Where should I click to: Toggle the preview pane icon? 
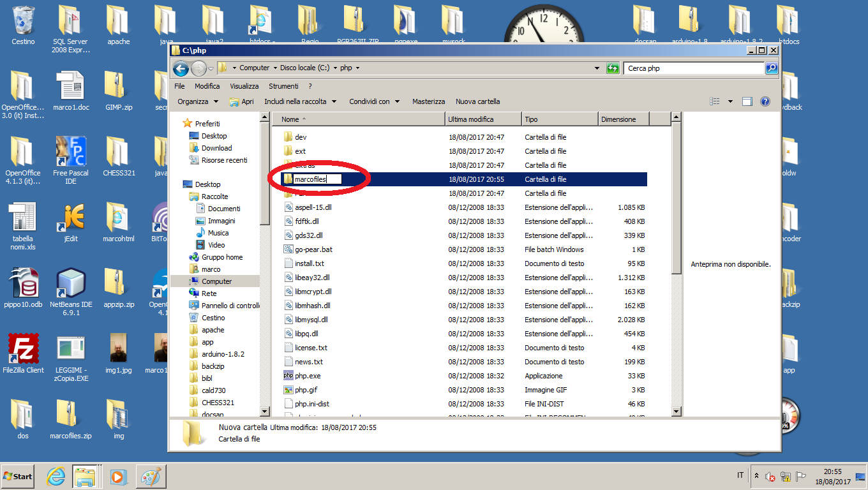pyautogui.click(x=747, y=101)
